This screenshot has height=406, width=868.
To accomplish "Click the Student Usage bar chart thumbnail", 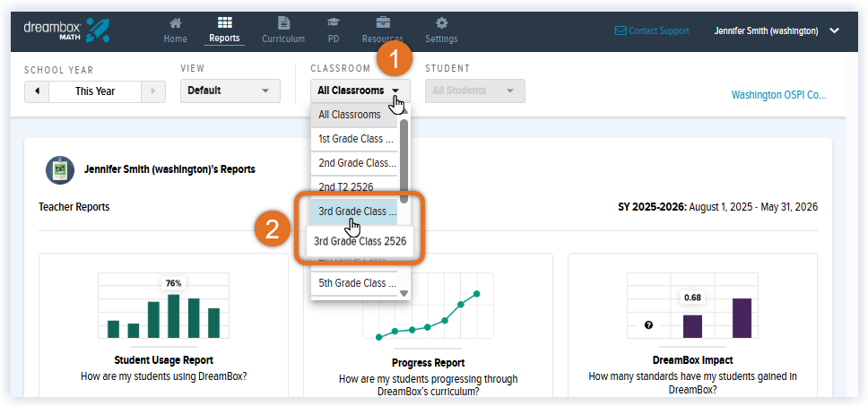I will tap(163, 306).
